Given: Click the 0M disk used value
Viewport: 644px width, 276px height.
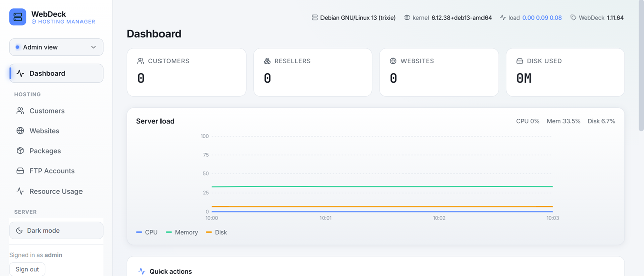Looking at the screenshot, I should [x=524, y=78].
